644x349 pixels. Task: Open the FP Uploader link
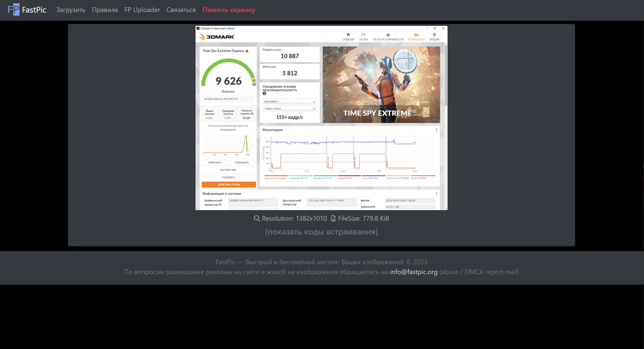(142, 10)
